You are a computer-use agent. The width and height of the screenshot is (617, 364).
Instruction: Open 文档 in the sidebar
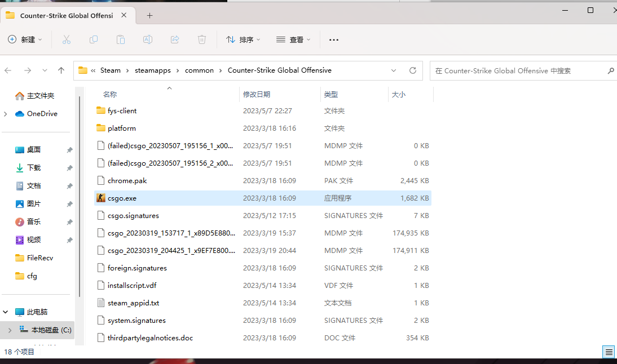coord(28,186)
